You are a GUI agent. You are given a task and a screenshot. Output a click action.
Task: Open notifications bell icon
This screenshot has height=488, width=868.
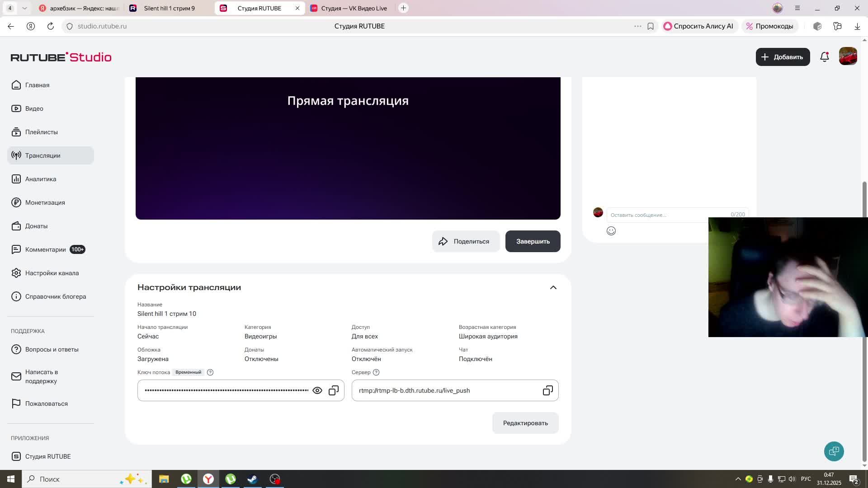point(824,57)
